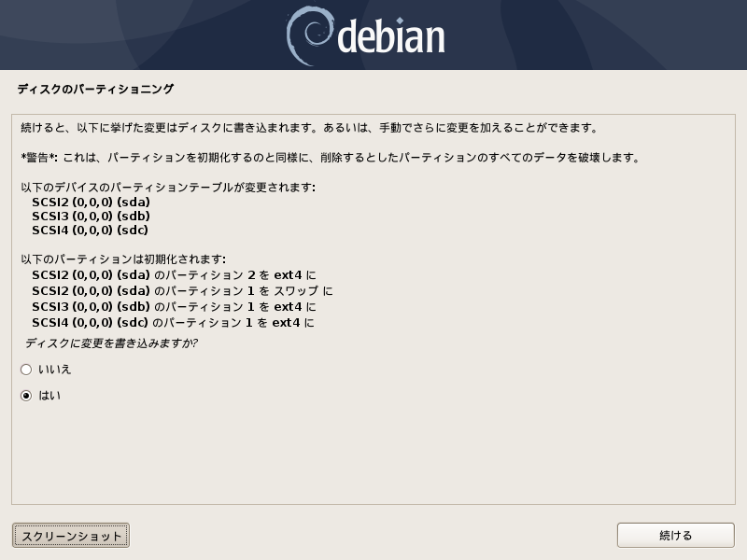The height and width of the screenshot is (560, 747).
Task: Click the SCSI2 (0,0,0) (sda) device line
Action: coord(91,202)
